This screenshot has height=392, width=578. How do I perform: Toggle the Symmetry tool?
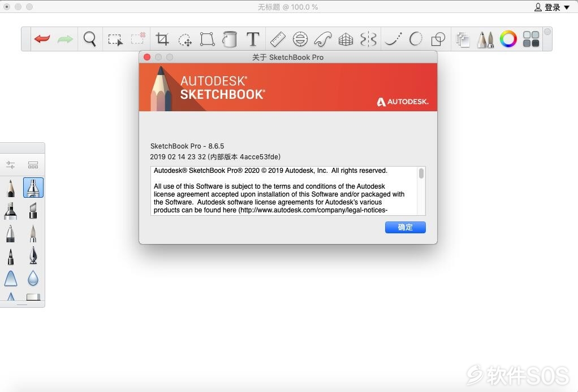368,39
